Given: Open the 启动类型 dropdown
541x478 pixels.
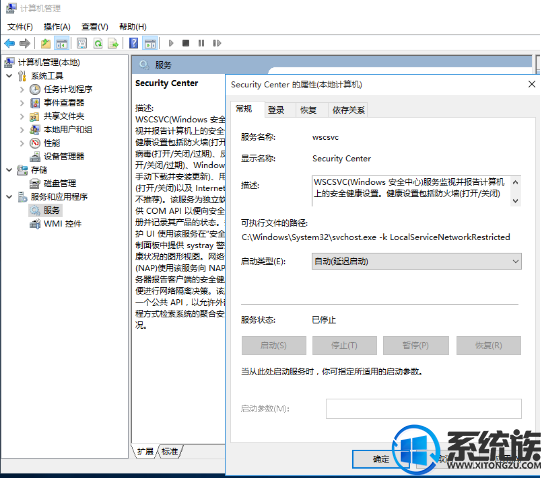Looking at the screenshot, I should point(416,262).
